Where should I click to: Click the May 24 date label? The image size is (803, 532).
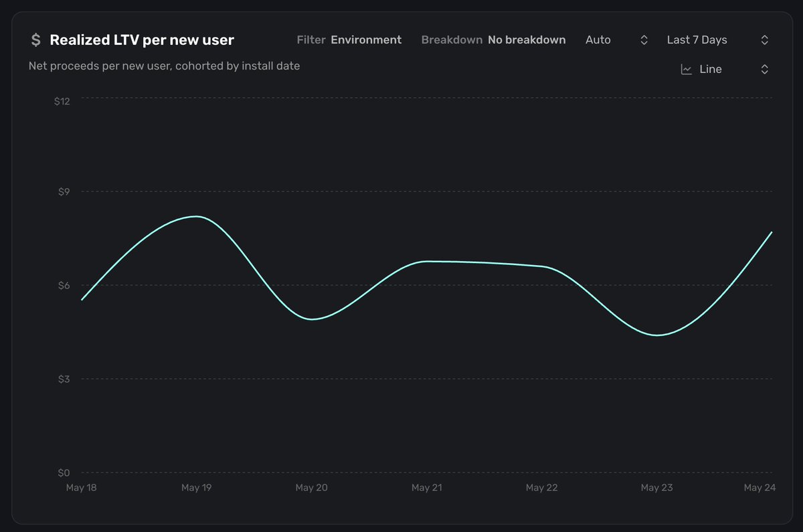click(760, 488)
